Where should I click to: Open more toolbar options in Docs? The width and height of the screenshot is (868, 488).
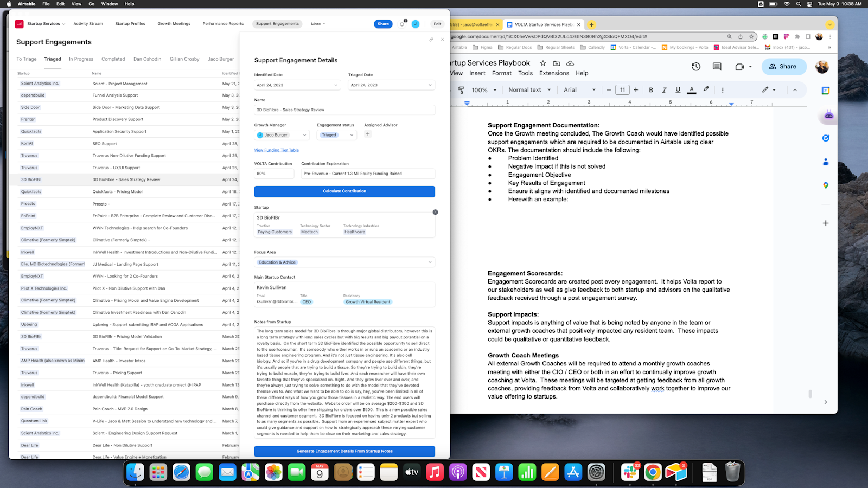723,90
